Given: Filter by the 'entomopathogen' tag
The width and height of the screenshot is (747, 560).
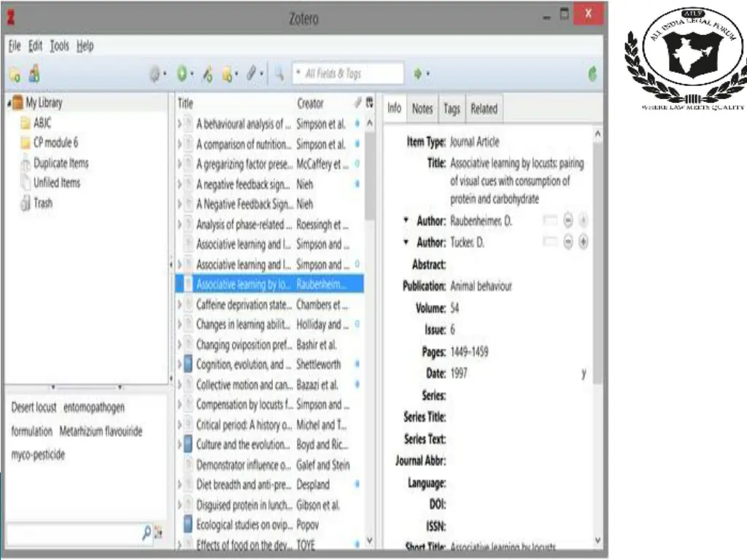Looking at the screenshot, I should pos(94,407).
